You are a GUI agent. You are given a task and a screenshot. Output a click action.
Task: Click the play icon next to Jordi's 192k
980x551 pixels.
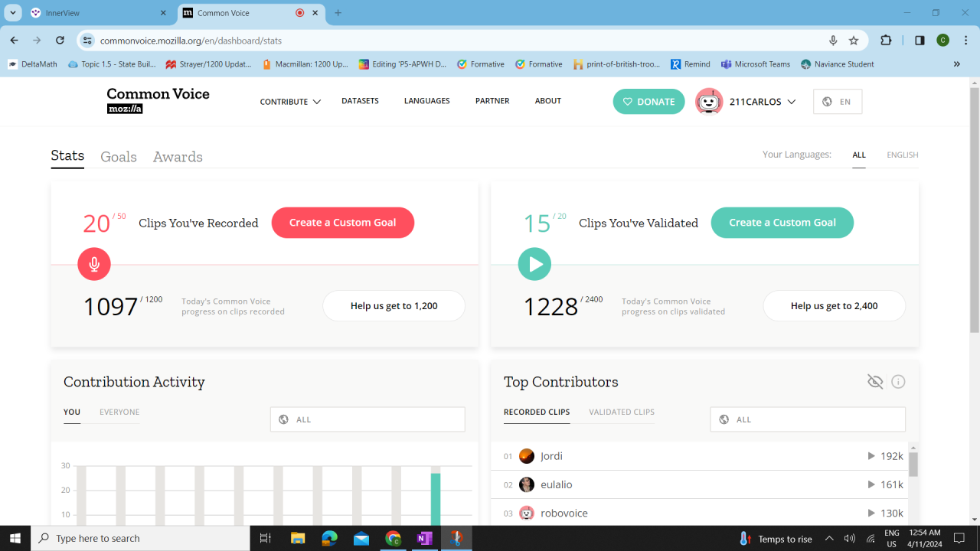871,456
